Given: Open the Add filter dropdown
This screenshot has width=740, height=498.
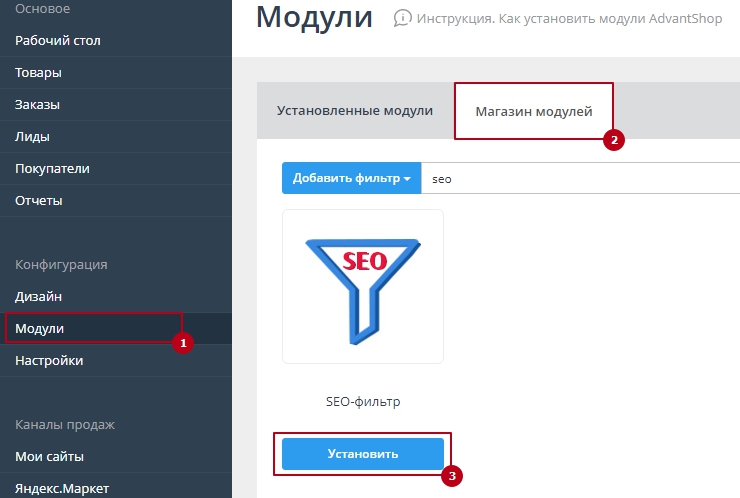Looking at the screenshot, I should pyautogui.click(x=351, y=179).
